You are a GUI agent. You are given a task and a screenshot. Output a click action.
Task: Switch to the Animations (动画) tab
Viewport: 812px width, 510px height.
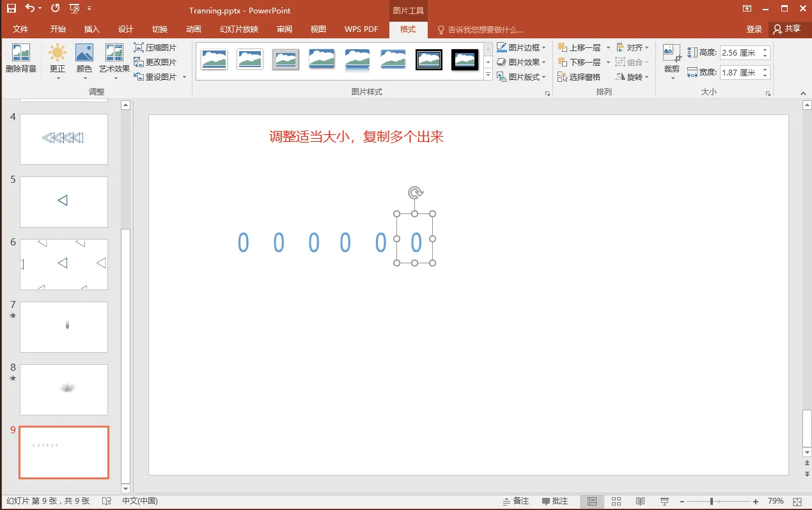point(194,29)
